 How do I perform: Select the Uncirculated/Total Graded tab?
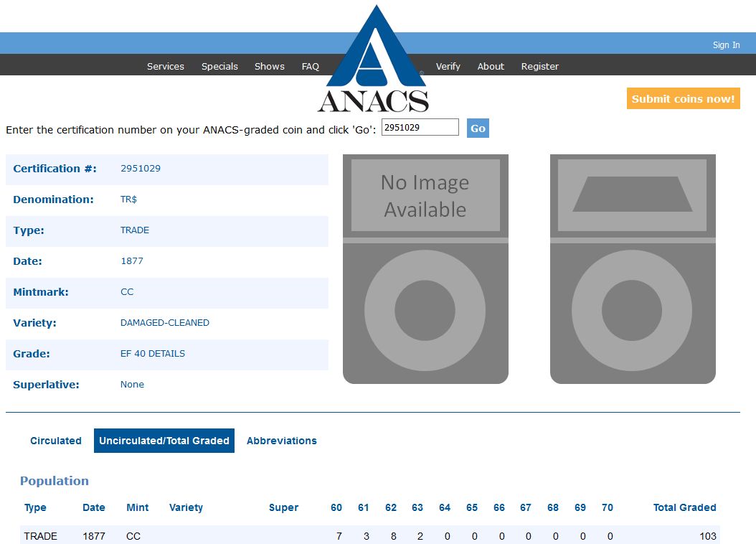tap(164, 441)
